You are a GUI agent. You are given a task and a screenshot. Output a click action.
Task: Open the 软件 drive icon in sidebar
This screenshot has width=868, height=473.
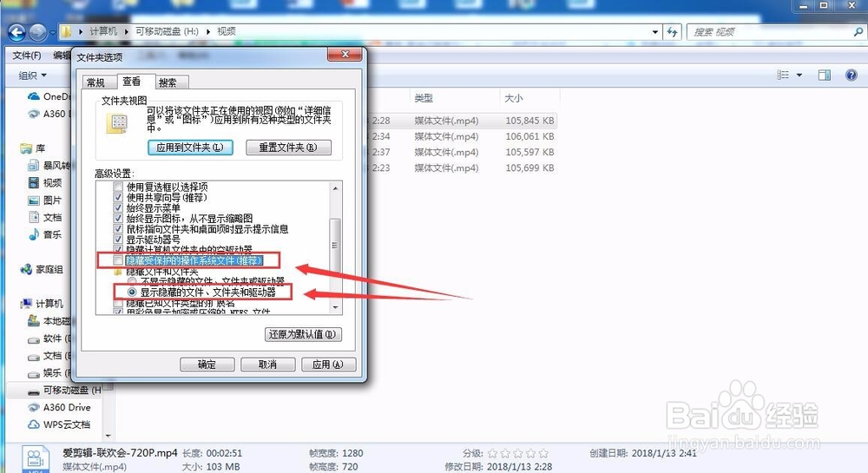(34, 339)
